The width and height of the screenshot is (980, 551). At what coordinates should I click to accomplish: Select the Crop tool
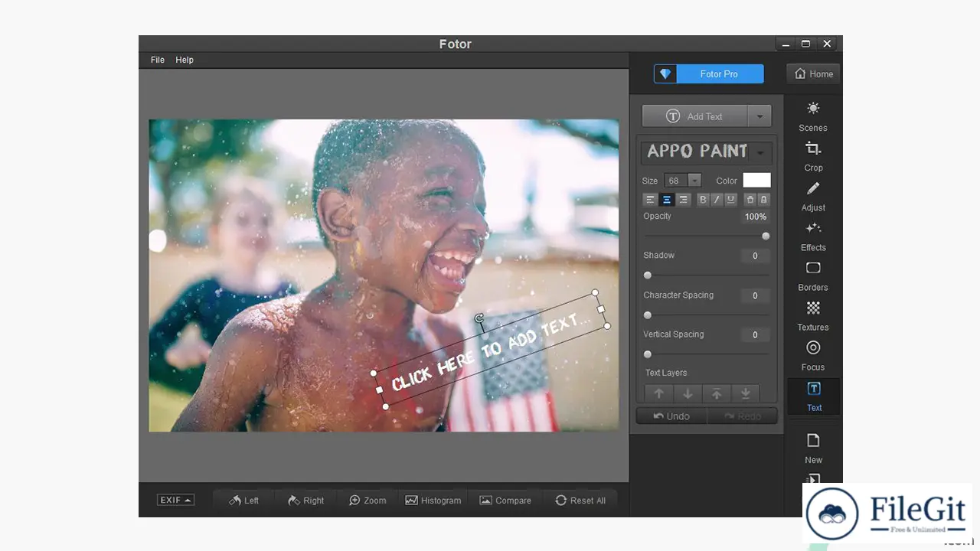[813, 156]
